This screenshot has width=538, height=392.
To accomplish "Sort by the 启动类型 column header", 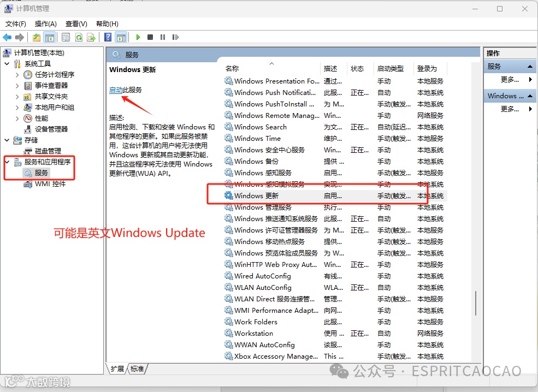I will click(x=394, y=69).
